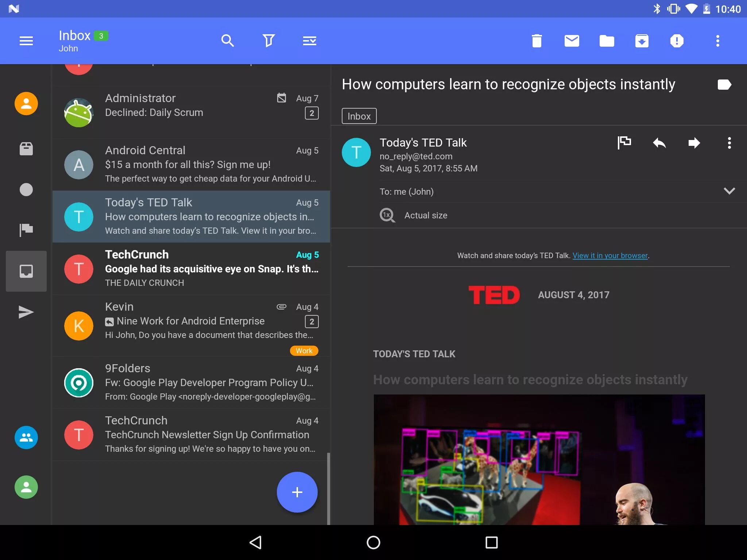This screenshot has height=560, width=747.
Task: Delete email with trash icon
Action: point(537,40)
